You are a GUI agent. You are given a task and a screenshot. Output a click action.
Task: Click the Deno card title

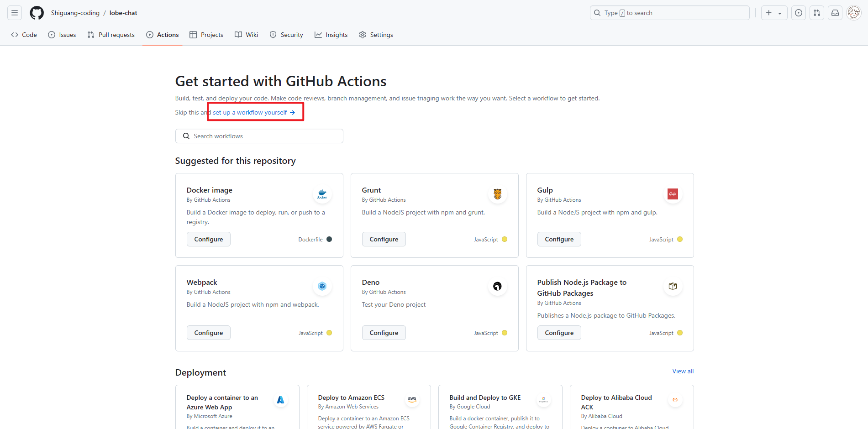tap(371, 282)
